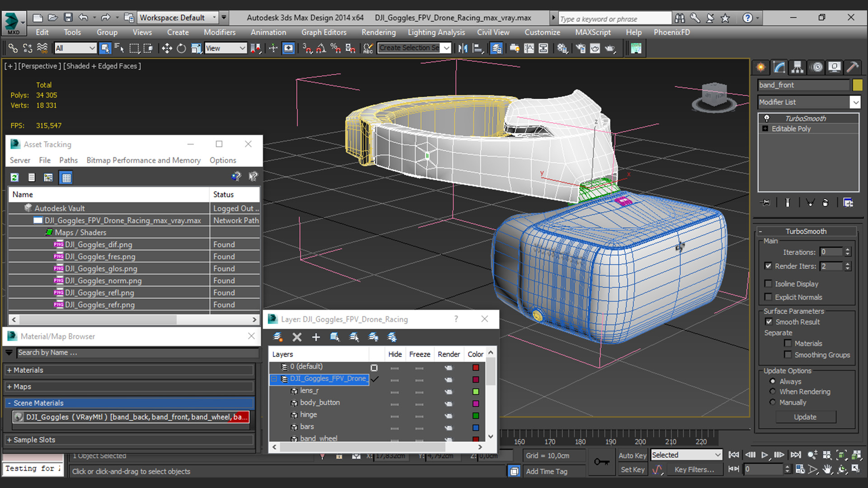Open Bitmap Performance and Memory menu
868x488 pixels.
[x=143, y=160]
